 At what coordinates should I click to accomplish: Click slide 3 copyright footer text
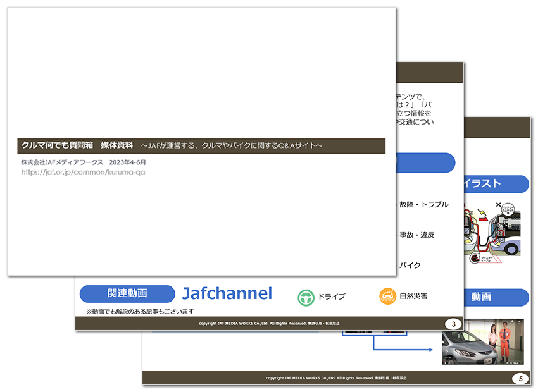pyautogui.click(x=269, y=324)
